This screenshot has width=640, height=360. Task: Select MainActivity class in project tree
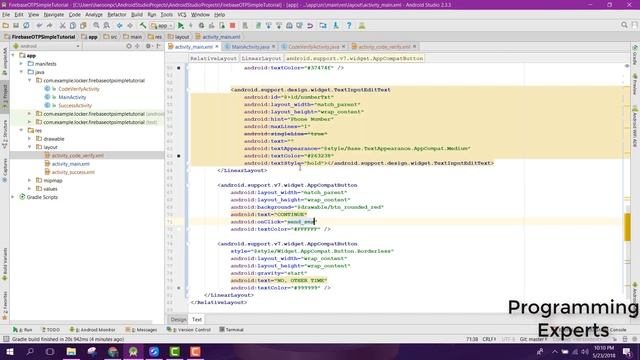(x=72, y=97)
